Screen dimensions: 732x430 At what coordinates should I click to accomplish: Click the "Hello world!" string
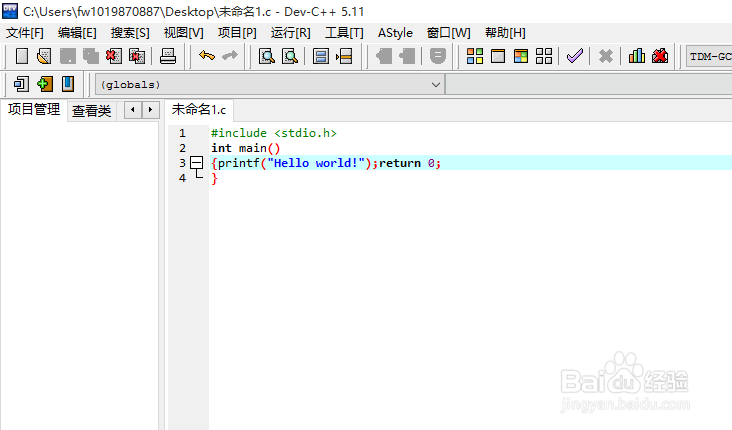pos(316,163)
